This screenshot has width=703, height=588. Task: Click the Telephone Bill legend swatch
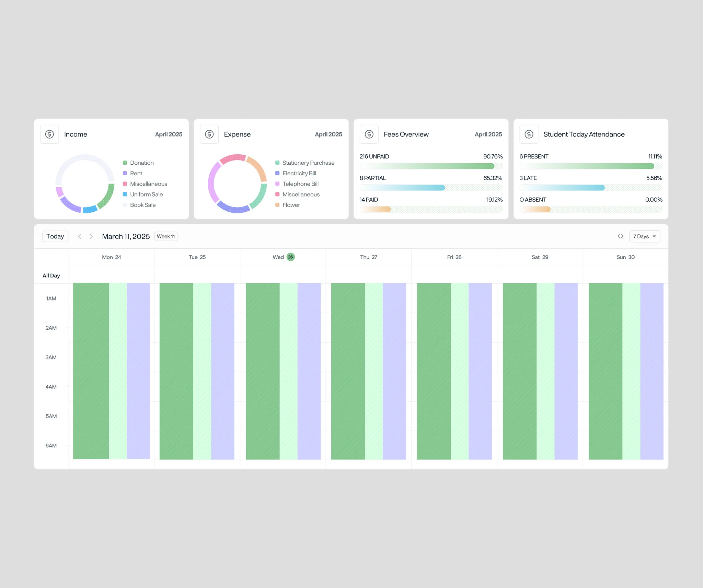click(x=277, y=184)
